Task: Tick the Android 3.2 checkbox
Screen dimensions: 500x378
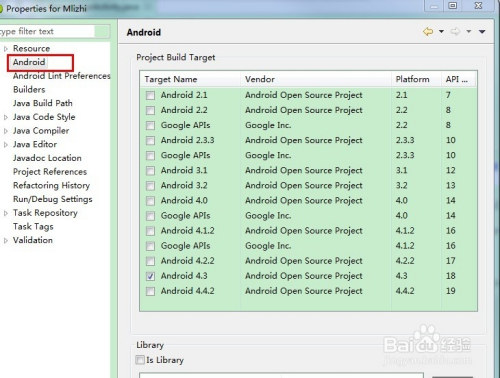Action: pyautogui.click(x=150, y=186)
